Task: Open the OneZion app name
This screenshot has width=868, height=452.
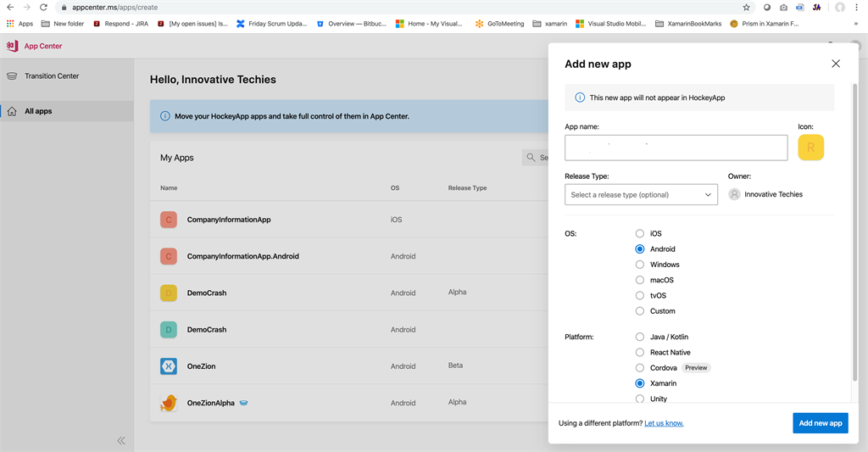Action: [x=201, y=366]
